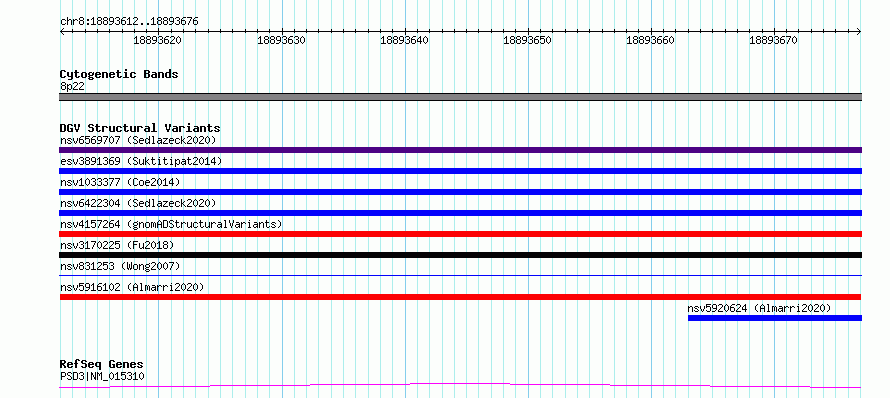Click the PSD3|NM_015310 gene label
890x398 pixels.
click(x=102, y=376)
